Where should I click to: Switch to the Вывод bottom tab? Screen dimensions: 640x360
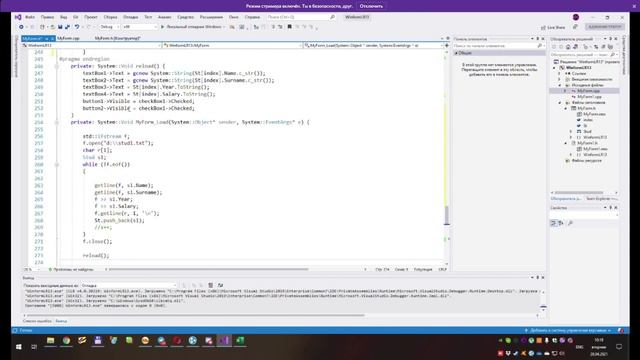point(61,321)
